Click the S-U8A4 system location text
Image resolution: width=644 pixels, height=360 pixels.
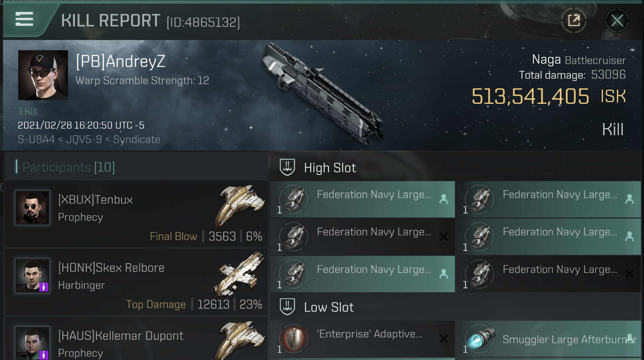pos(36,140)
